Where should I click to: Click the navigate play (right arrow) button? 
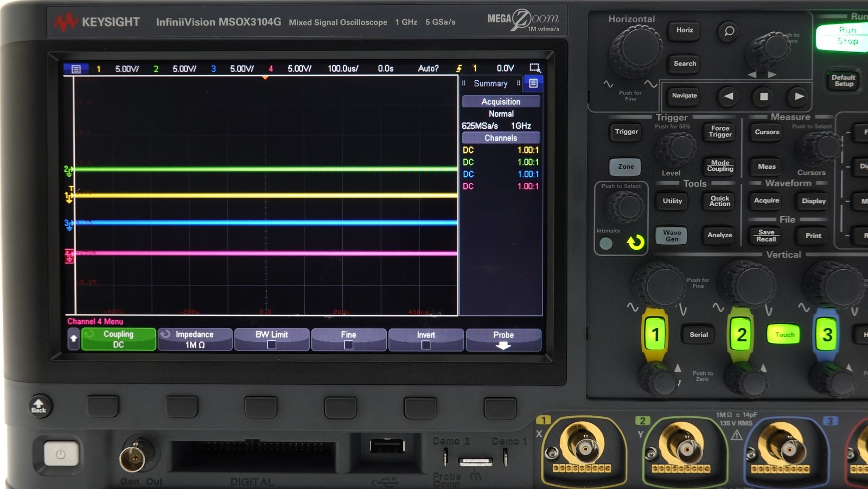(799, 97)
